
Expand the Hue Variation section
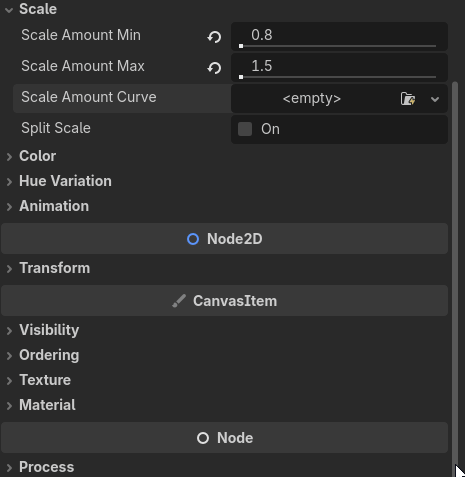[x=9, y=181]
